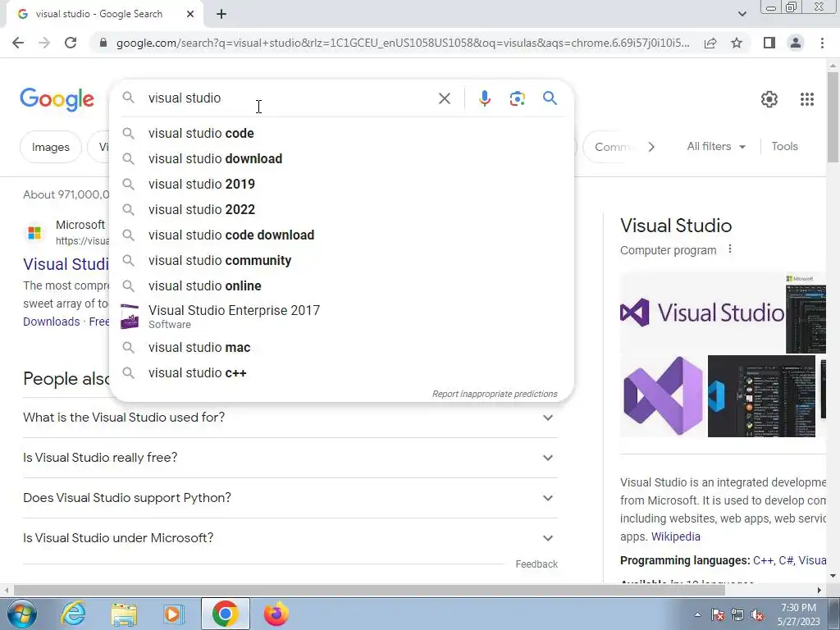The height and width of the screenshot is (630, 840).
Task: Open more options dots beside Computer program
Action: click(729, 249)
